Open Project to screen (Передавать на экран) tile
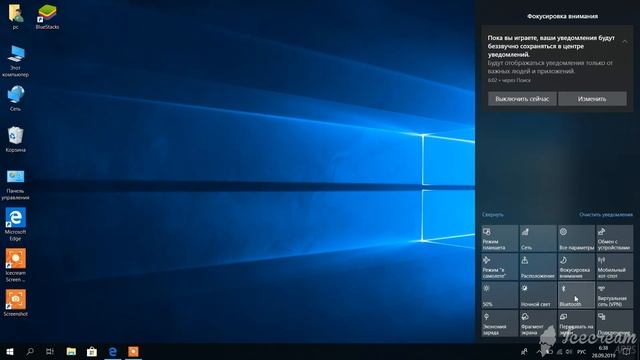640x360 pixels. coord(576,323)
